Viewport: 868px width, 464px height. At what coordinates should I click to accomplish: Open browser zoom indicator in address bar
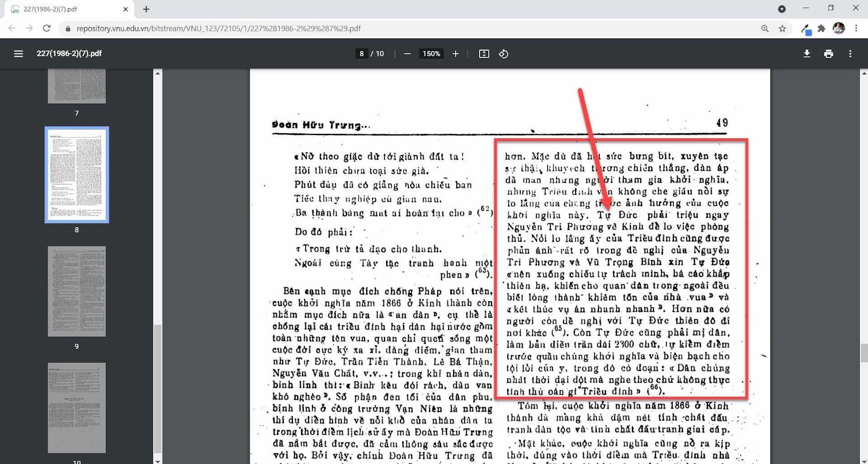[765, 28]
